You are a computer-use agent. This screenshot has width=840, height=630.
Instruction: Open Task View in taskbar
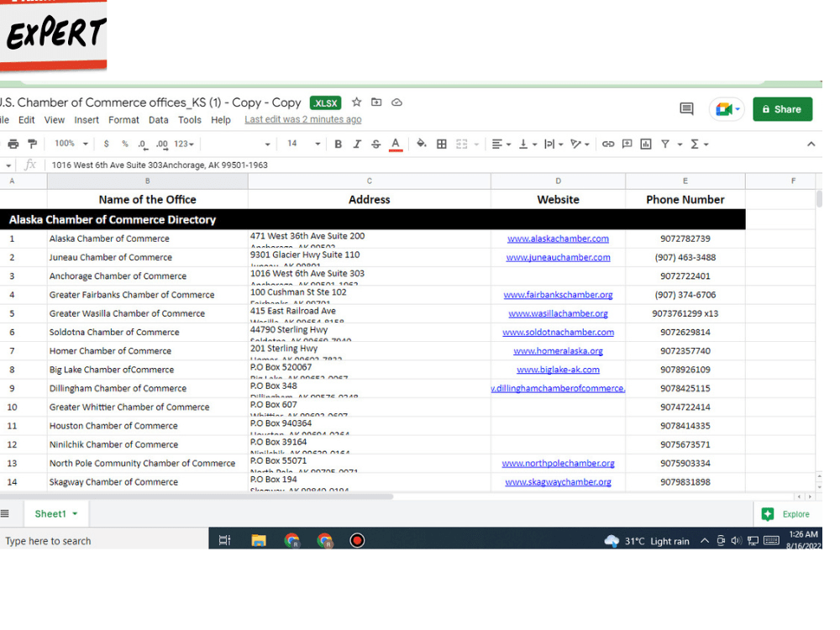(x=224, y=540)
